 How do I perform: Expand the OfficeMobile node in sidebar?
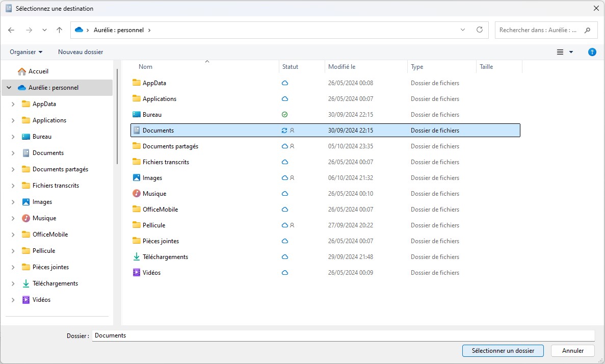(13, 235)
